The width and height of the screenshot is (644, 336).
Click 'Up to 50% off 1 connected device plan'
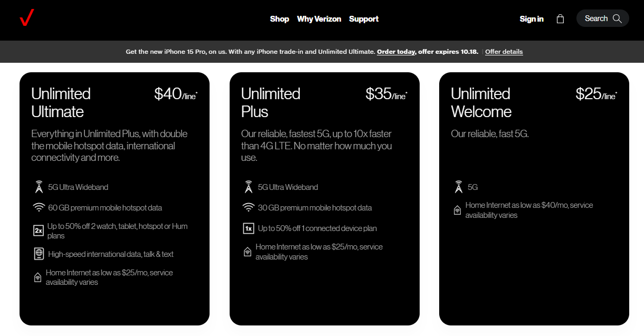click(317, 228)
